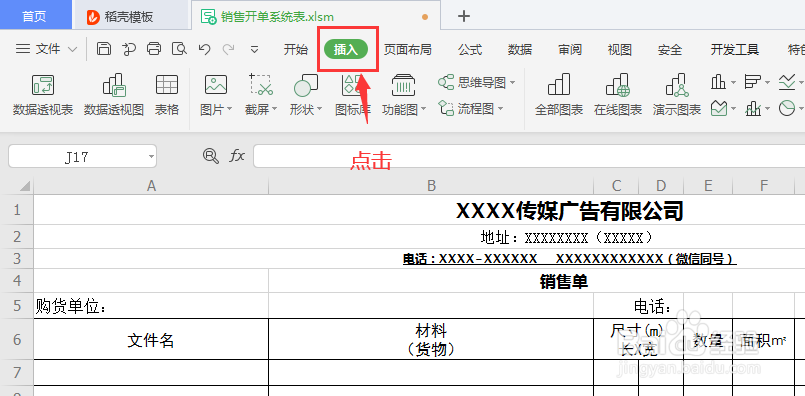Click the Redo arrow icon
This screenshot has width=805, height=396.
[x=228, y=49]
